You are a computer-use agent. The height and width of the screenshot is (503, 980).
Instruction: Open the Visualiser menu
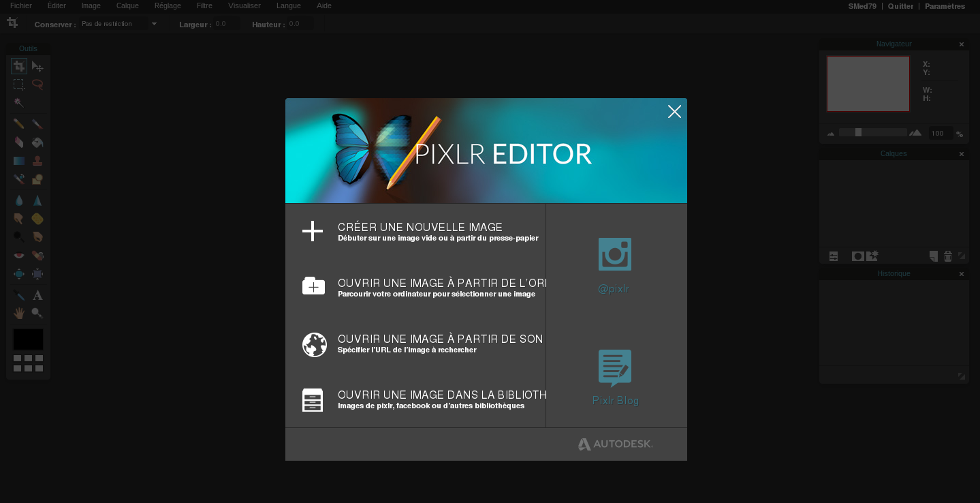coord(244,5)
